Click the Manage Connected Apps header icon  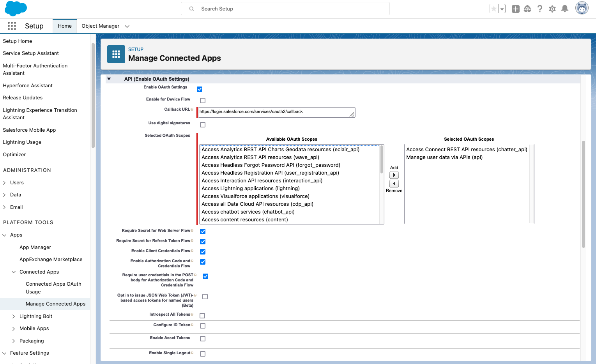click(116, 54)
